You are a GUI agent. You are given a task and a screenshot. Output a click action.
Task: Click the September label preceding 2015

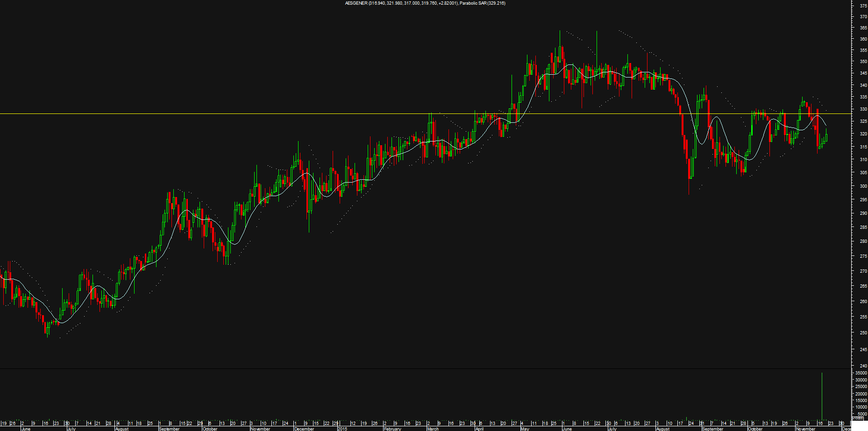[x=169, y=429]
